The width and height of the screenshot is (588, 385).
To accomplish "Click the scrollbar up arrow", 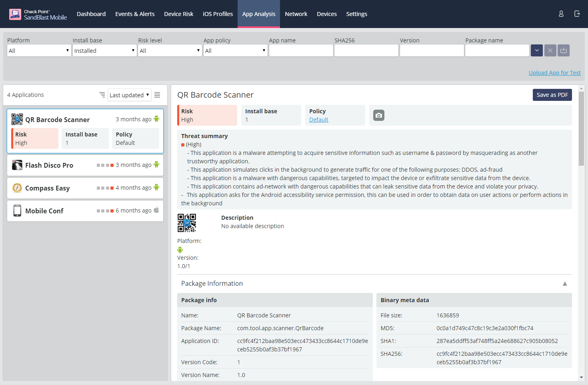I will coord(581,88).
